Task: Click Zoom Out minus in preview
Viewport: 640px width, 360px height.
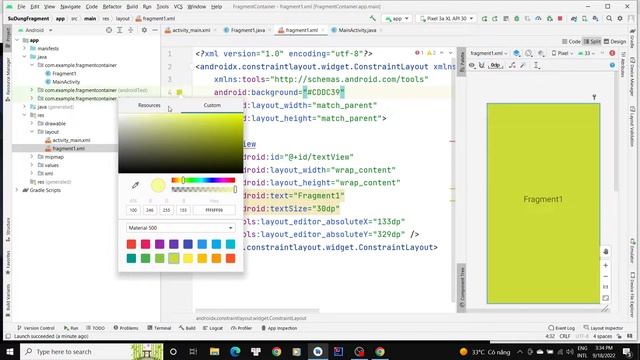Action: pyautogui.click(x=606, y=276)
